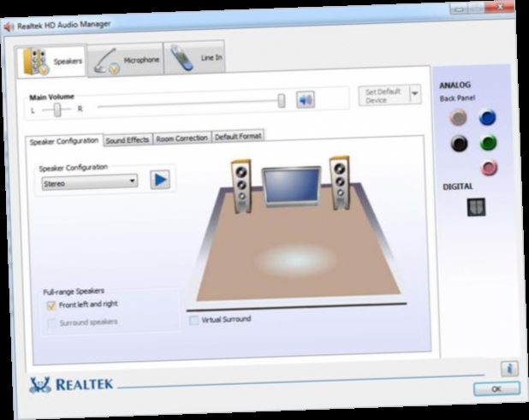
Task: Switch to the Speakers device tab
Action: pos(52,62)
